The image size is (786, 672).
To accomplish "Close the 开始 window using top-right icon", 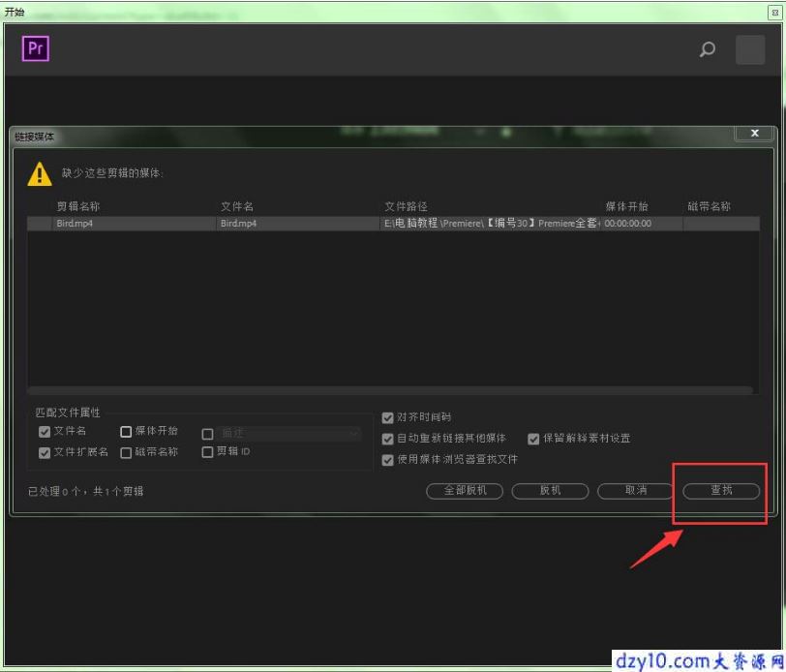I will pos(775,13).
